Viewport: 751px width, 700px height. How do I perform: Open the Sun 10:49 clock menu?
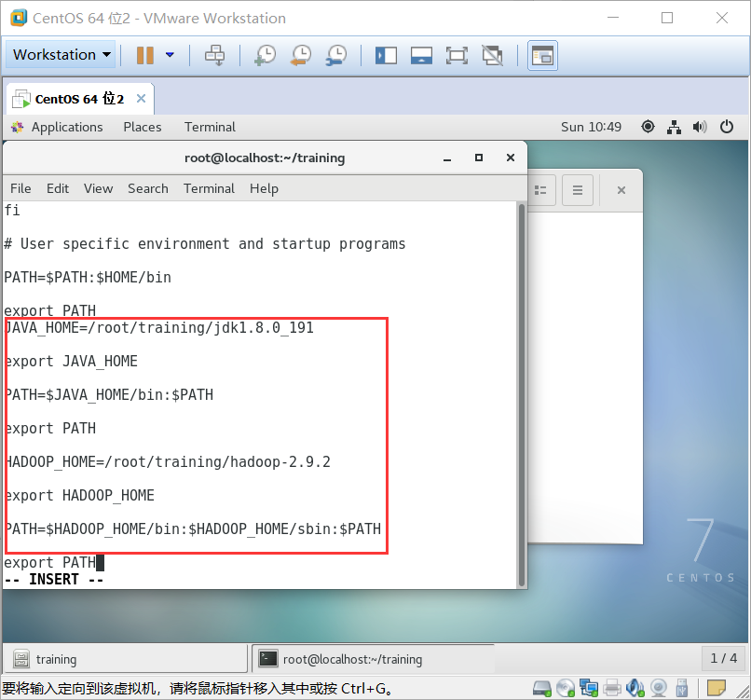click(x=591, y=127)
